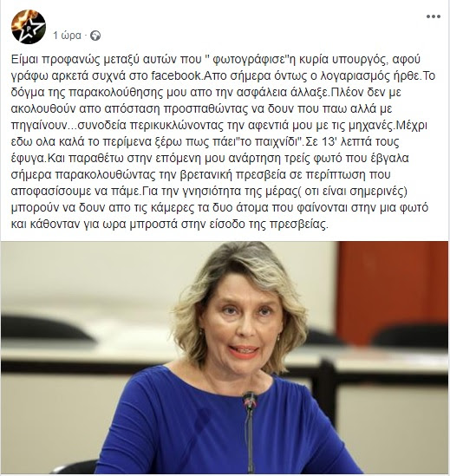450x476 pixels.
Task: Open the attached photo of the woman speaking
Action: point(225,357)
